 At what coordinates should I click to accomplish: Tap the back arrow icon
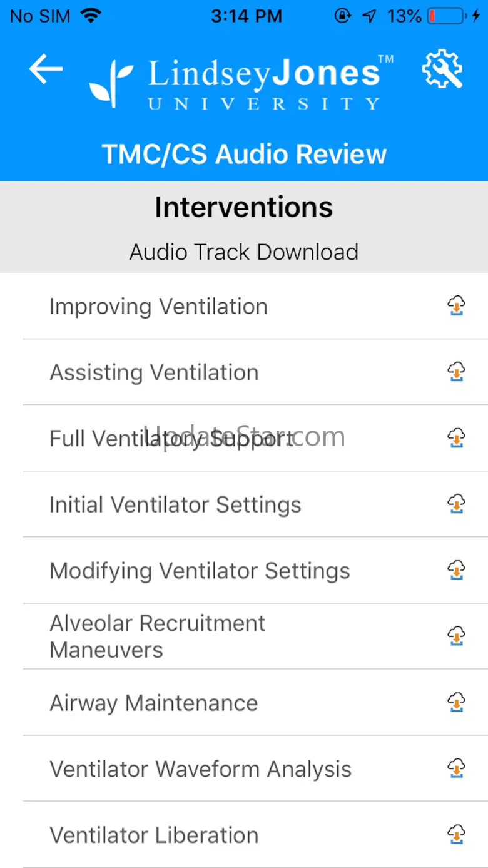pyautogui.click(x=46, y=69)
